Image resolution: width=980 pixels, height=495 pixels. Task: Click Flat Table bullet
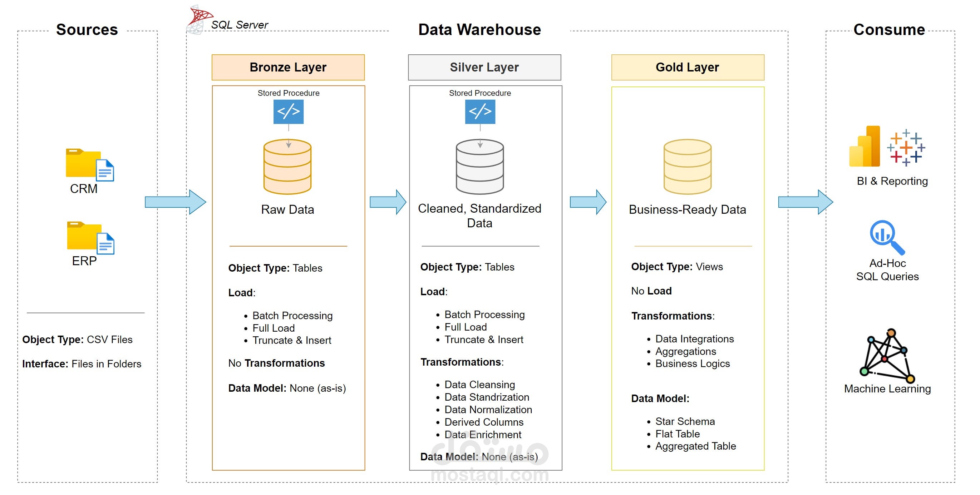tap(677, 434)
